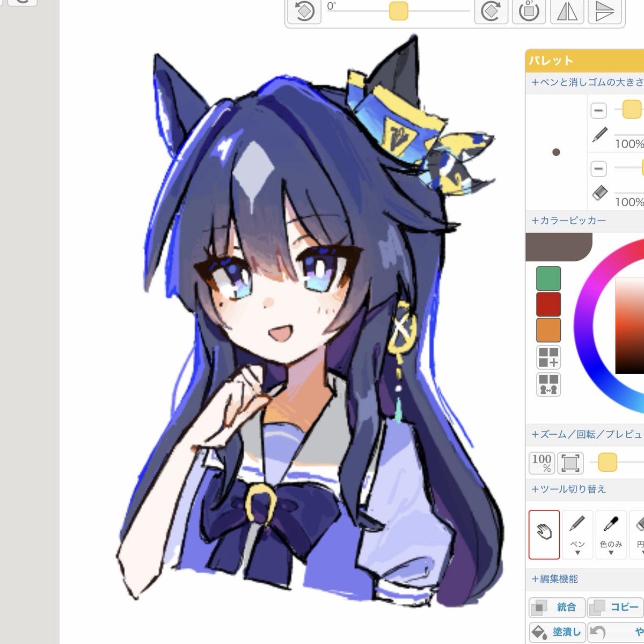Click the rotation angle slider handle

[x=399, y=11]
